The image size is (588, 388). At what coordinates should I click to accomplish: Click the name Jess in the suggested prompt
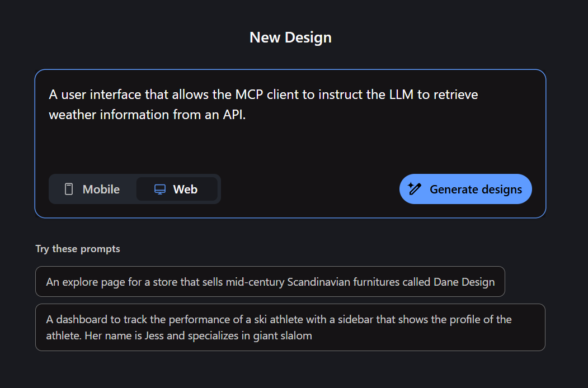tap(154, 335)
